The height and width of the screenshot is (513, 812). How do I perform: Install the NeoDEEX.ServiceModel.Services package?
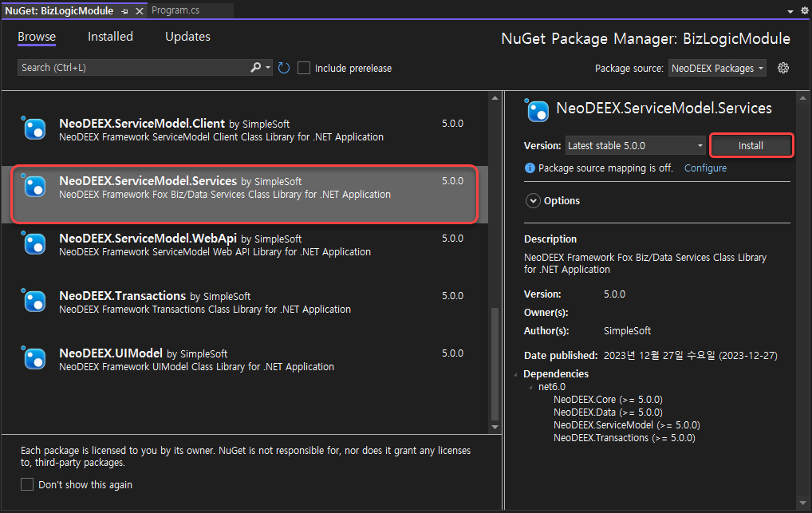click(751, 146)
